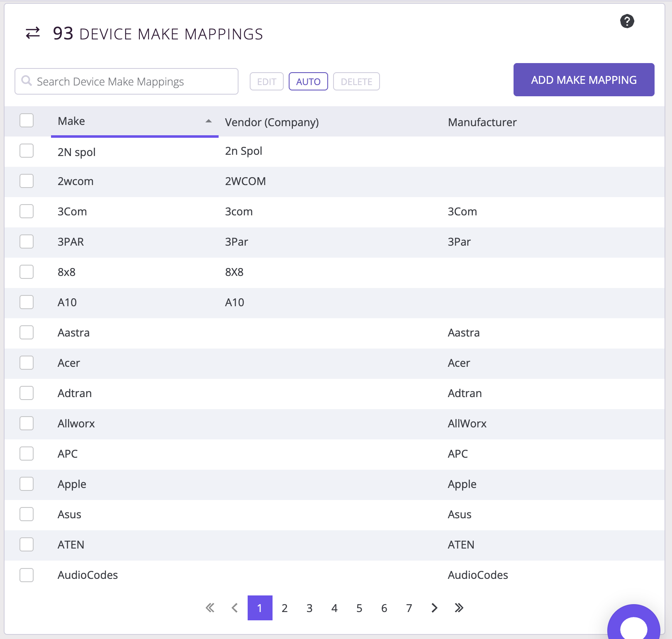The height and width of the screenshot is (639, 672).
Task: Click the 'Acer' make cell
Action: click(x=68, y=363)
